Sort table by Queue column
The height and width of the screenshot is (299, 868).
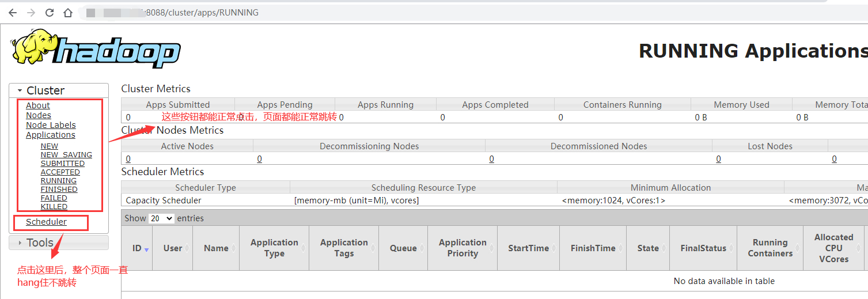click(403, 248)
